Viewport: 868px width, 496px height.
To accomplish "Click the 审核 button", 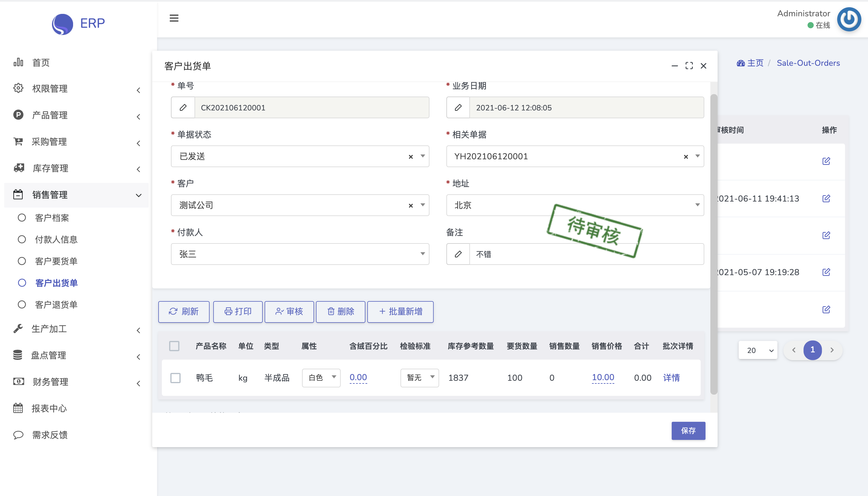I will [x=289, y=311].
